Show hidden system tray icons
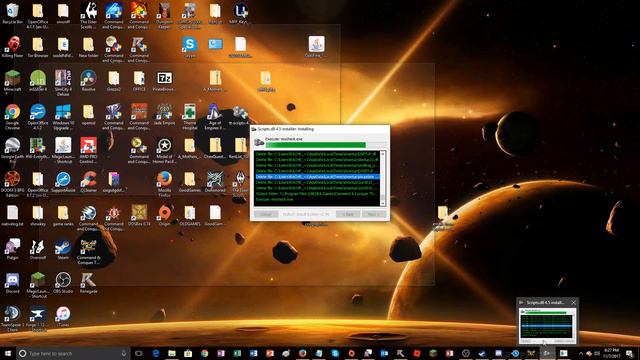This screenshot has width=640, height=360. 580,353
